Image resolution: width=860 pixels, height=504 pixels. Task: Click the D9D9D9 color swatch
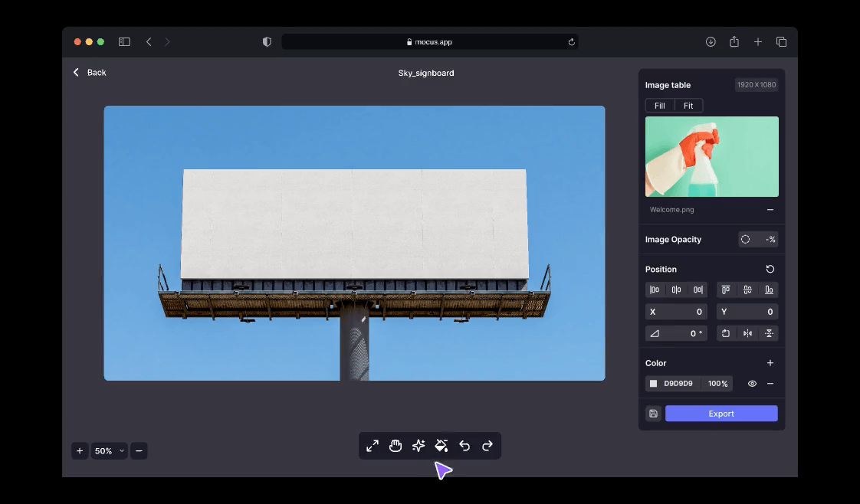coord(654,384)
